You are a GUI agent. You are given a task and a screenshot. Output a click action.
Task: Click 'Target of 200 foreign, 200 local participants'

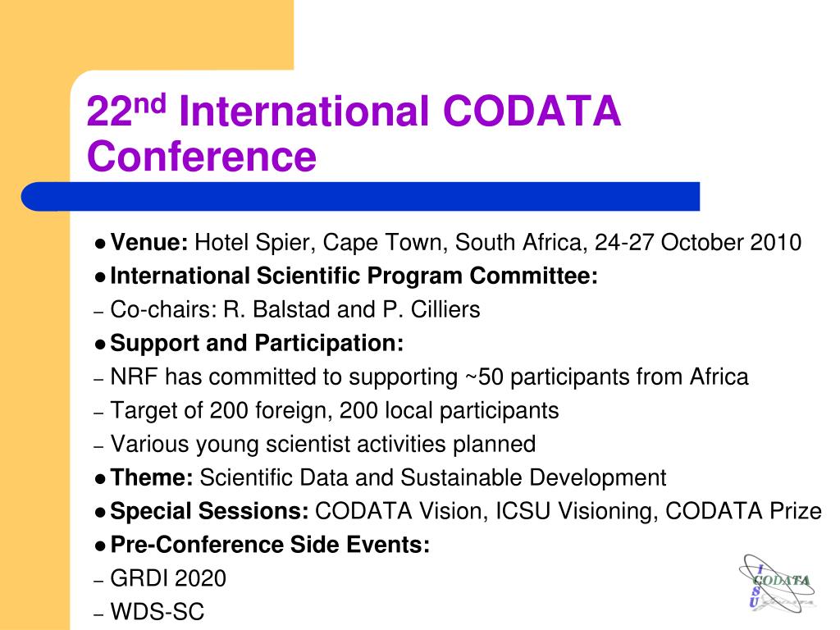335,411
